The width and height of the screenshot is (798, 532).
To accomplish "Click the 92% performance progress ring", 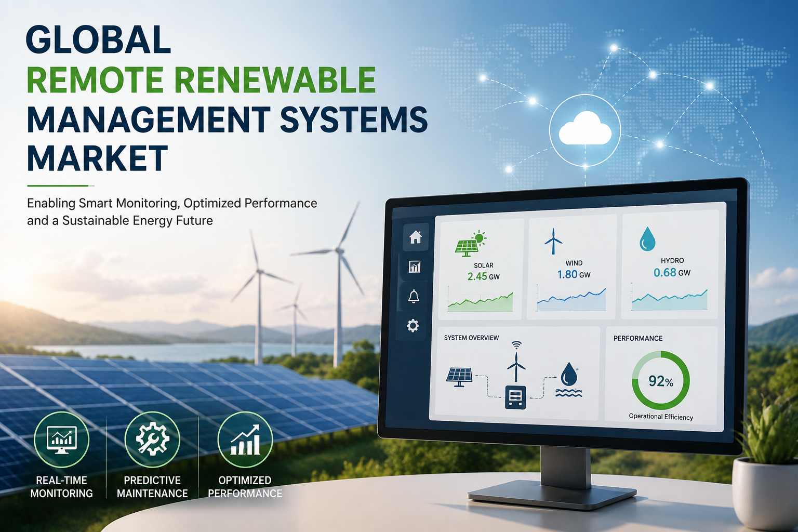I will click(661, 380).
